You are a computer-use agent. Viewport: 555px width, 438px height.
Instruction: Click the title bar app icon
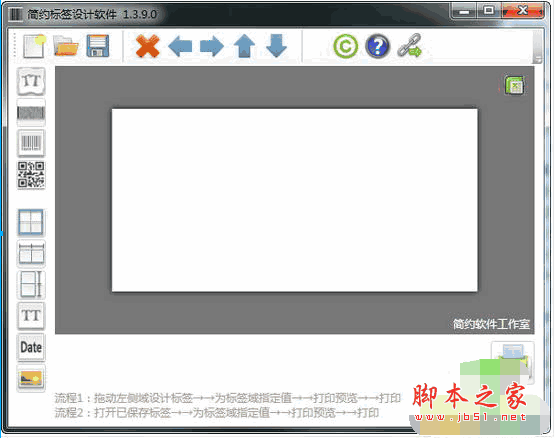(x=16, y=15)
